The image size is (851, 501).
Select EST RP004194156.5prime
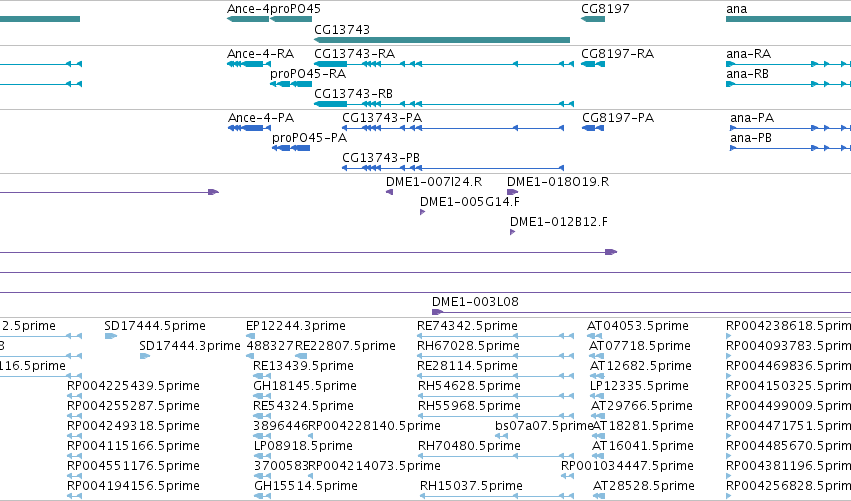tap(74, 496)
